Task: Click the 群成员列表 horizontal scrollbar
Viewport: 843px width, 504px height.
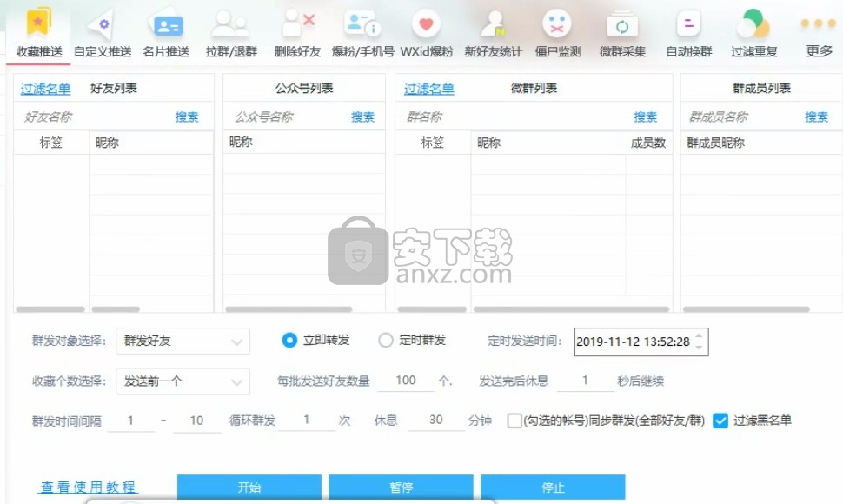Action: pos(747,309)
